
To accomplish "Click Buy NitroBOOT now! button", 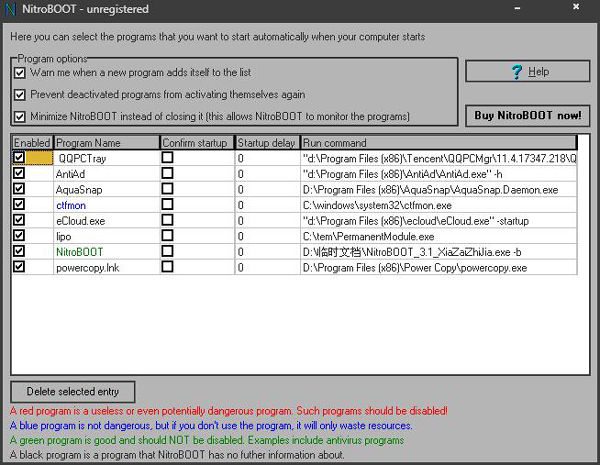I will pyautogui.click(x=527, y=116).
